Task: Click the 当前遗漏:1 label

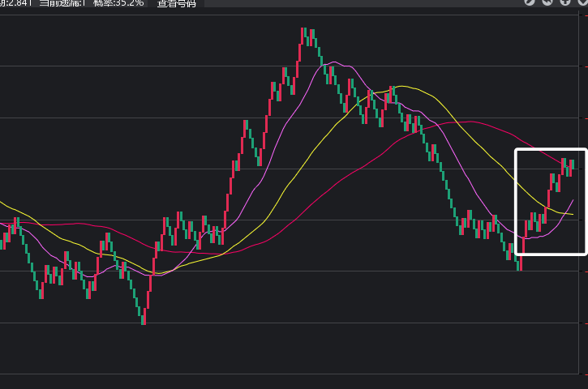Action: 65,2
